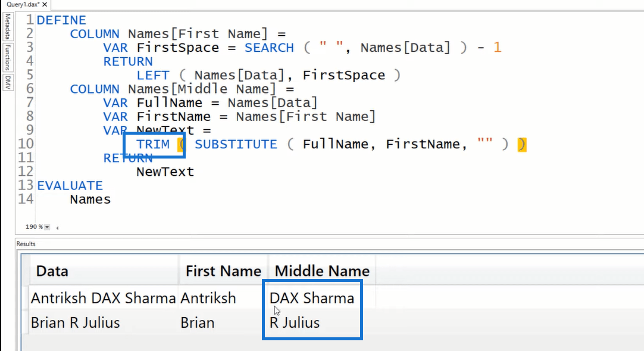Viewport: 644px width, 351px height.
Task: Click the highlighted closing parenthesis on line 10
Action: click(521, 144)
